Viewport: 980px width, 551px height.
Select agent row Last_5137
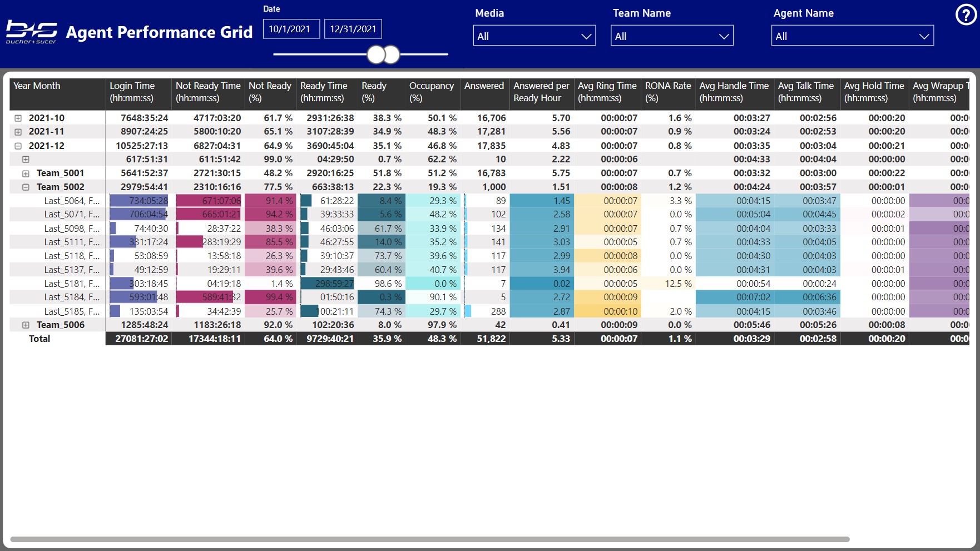pyautogui.click(x=72, y=270)
